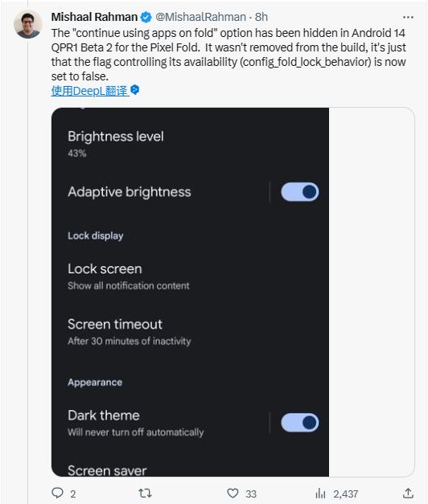Click the 使用DeepL翻译 translate link
Viewport: 428px width, 504px height.
tap(90, 91)
